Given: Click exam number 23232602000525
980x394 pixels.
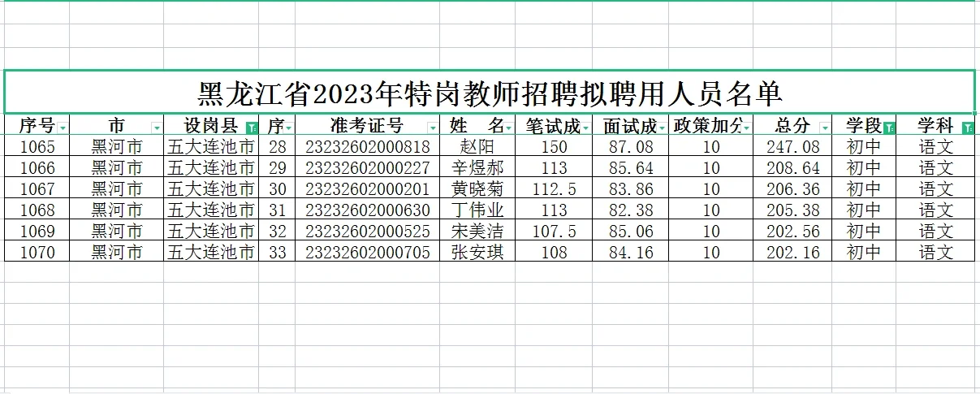Looking at the screenshot, I should coord(368,232).
